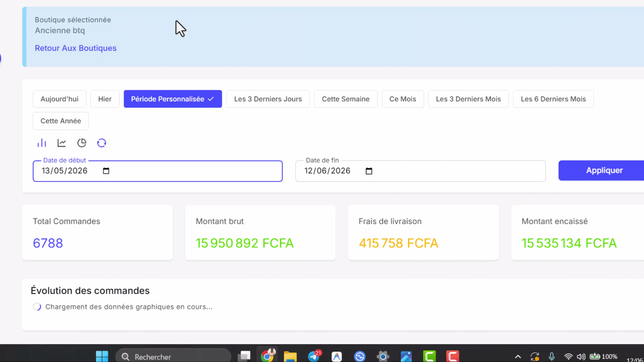The image size is (644, 362).
Task: Click the Date de début input field
Action: pyautogui.click(x=157, y=171)
